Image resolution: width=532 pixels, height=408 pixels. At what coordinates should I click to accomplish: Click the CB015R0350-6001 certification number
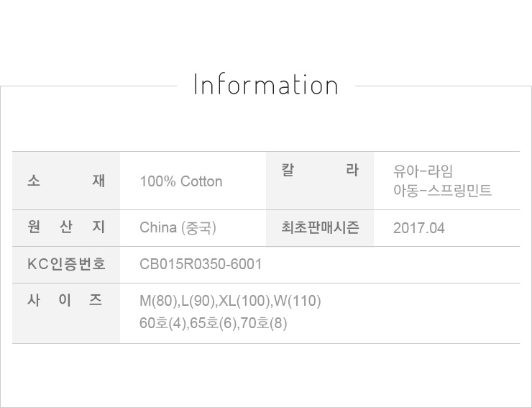point(201,265)
